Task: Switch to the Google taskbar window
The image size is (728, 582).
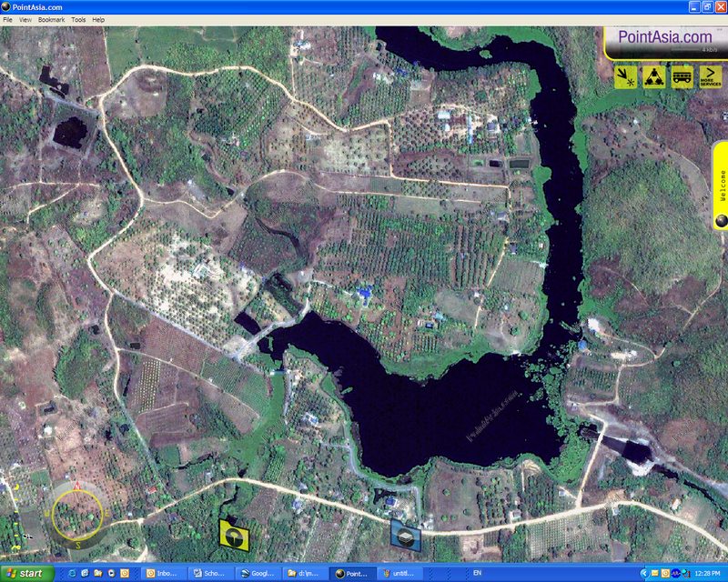Action: coord(258,574)
